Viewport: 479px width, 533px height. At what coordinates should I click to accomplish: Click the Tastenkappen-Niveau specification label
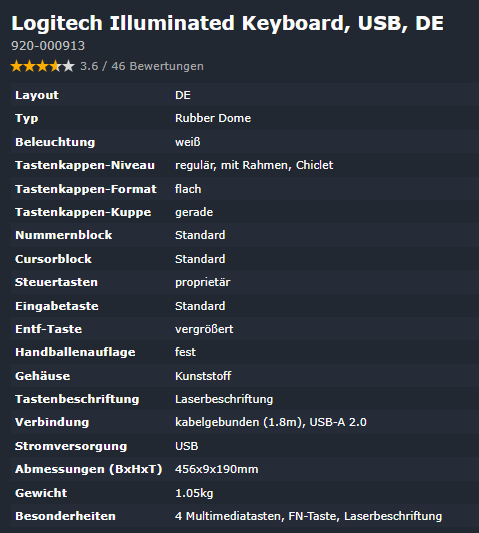point(85,165)
